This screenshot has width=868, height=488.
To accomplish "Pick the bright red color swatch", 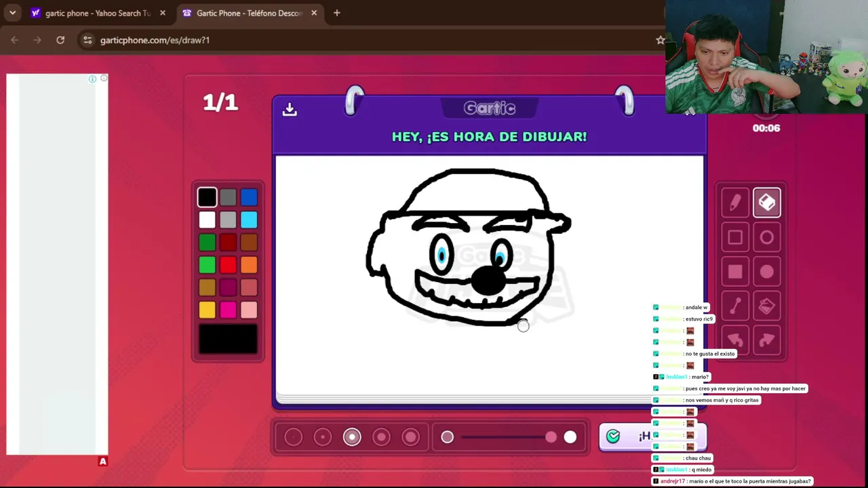I will click(x=228, y=265).
